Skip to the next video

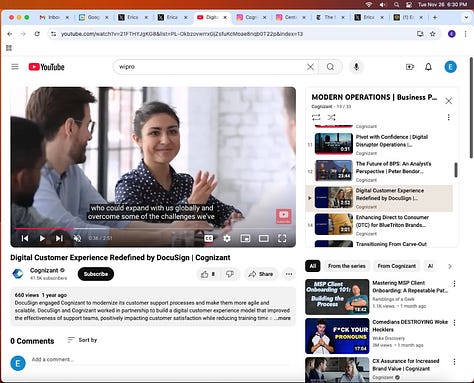59,238
